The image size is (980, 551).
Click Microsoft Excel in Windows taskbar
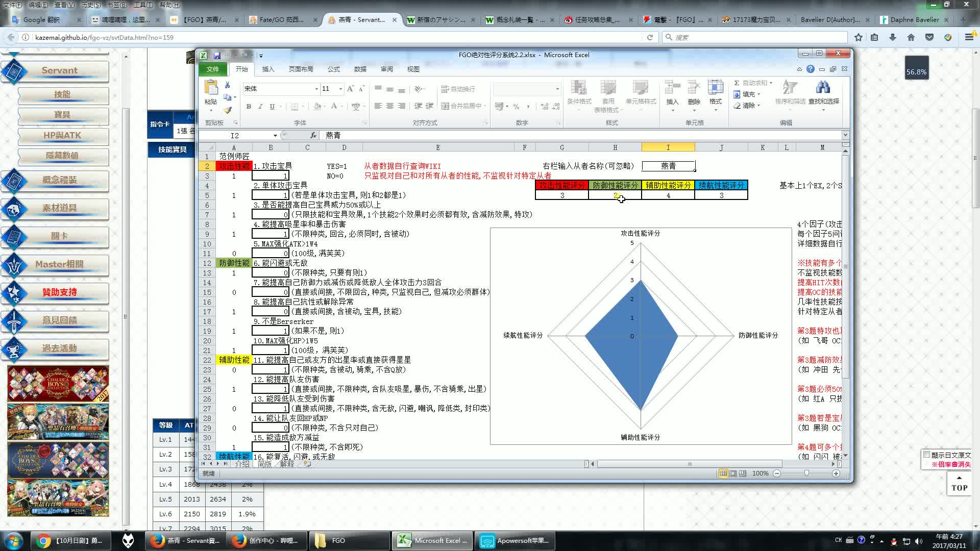point(433,540)
